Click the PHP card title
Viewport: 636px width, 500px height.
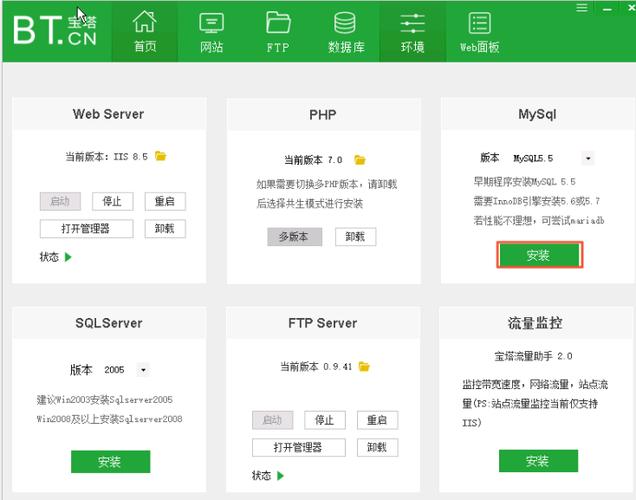click(x=323, y=115)
